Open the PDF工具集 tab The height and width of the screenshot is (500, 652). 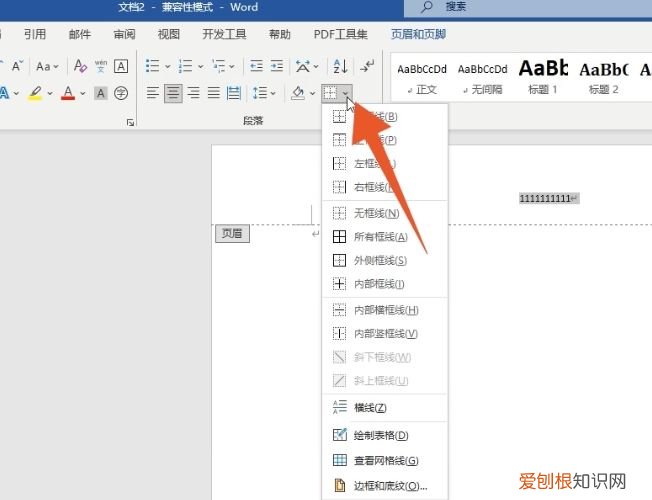pos(341,34)
